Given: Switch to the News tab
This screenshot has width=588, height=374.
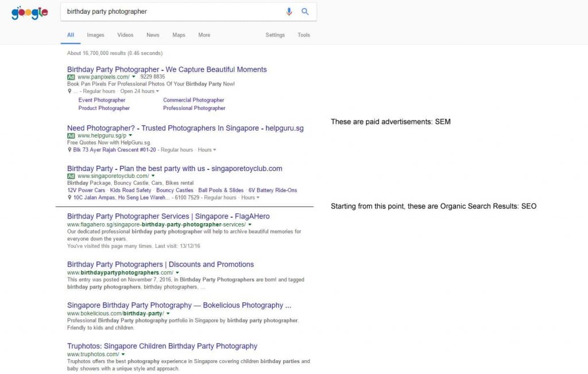Looking at the screenshot, I should pyautogui.click(x=153, y=35).
